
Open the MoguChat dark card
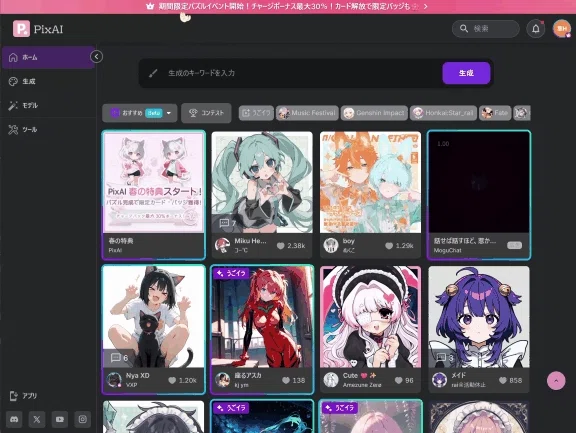[479, 195]
